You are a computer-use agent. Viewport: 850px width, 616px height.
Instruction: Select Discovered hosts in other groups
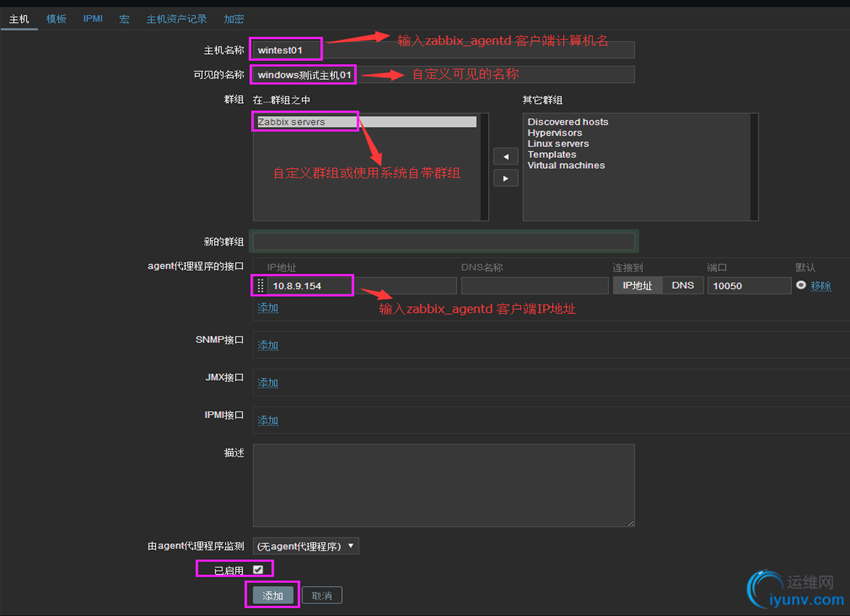[x=568, y=122]
